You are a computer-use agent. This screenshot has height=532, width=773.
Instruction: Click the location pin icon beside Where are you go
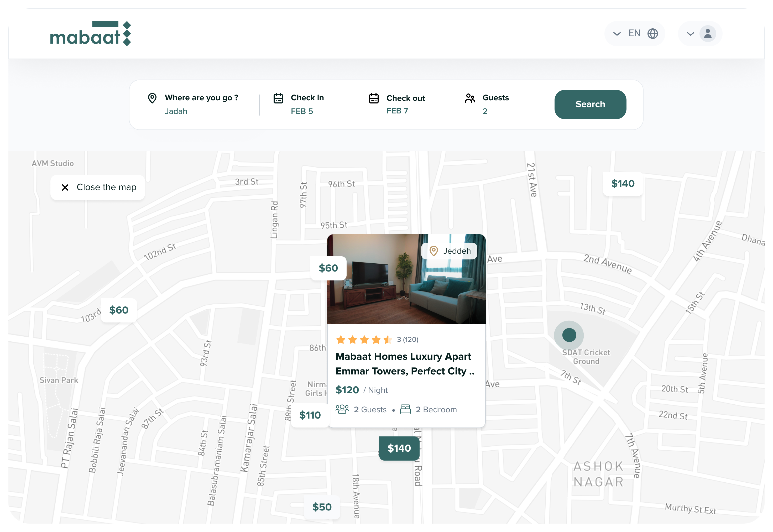tap(152, 98)
